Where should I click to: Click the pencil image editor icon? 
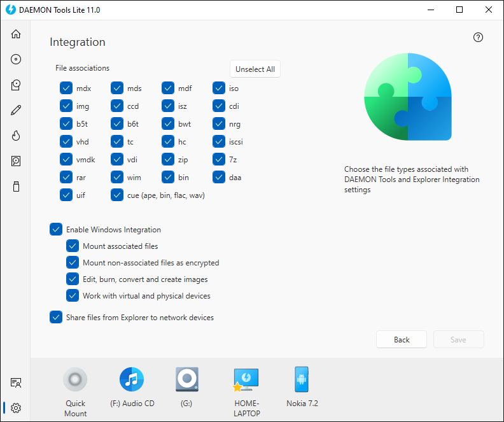[16, 110]
